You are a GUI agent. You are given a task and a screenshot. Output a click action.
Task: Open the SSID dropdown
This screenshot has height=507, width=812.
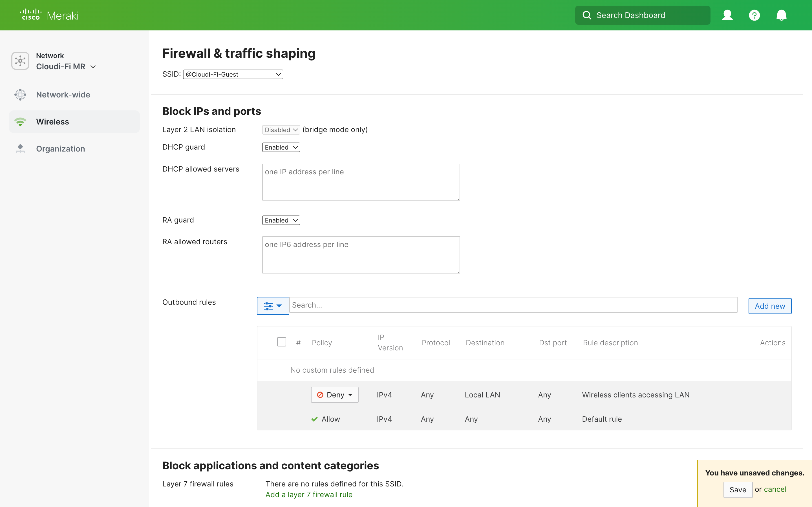(233, 74)
